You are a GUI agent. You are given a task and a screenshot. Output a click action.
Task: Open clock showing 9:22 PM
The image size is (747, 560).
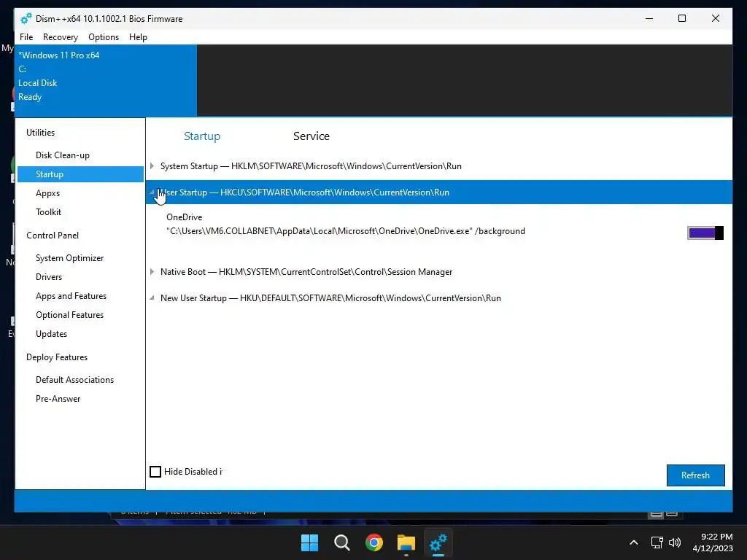tap(713, 542)
